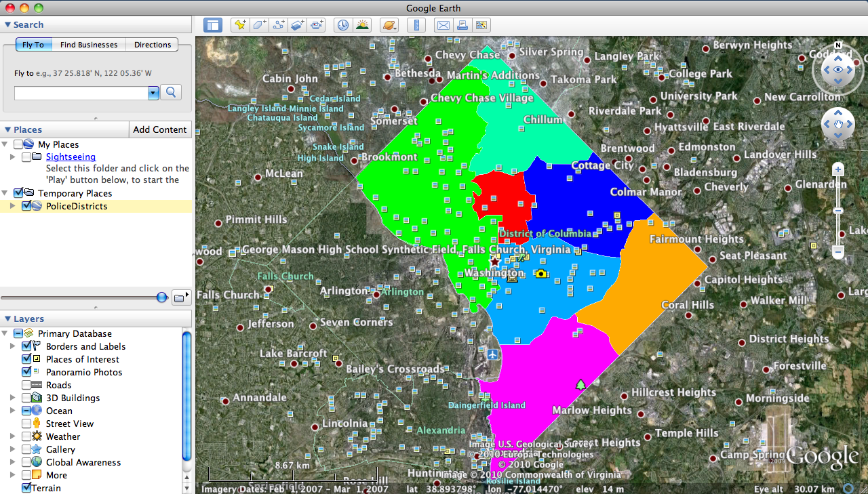Toggle sunlight across the landscape

pos(362,25)
